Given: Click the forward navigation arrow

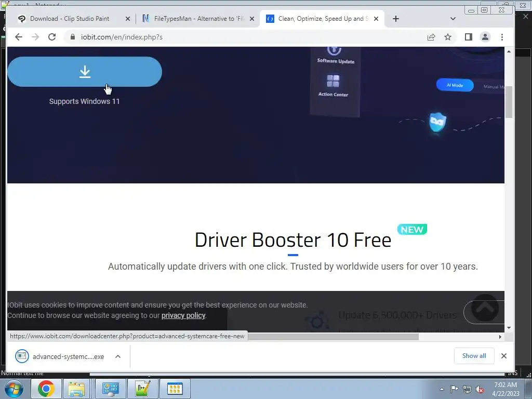Looking at the screenshot, I should tap(35, 37).
